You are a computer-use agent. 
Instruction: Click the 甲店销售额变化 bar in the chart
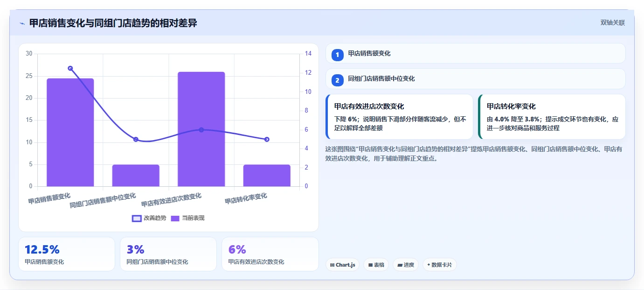(x=70, y=133)
